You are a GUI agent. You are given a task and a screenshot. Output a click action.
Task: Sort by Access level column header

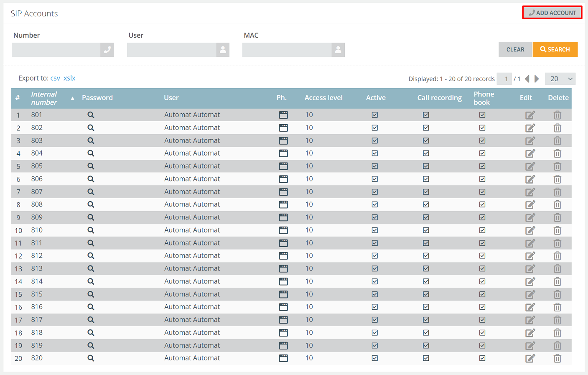pyautogui.click(x=323, y=98)
